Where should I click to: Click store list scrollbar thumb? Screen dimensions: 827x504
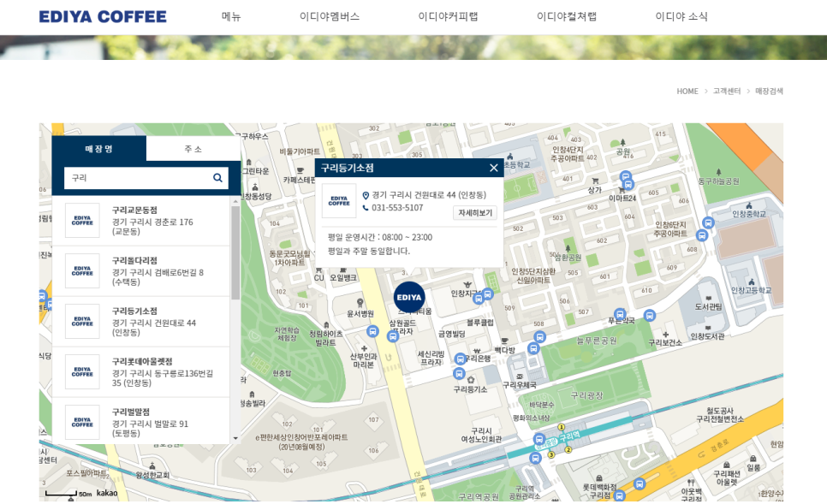pos(235,253)
